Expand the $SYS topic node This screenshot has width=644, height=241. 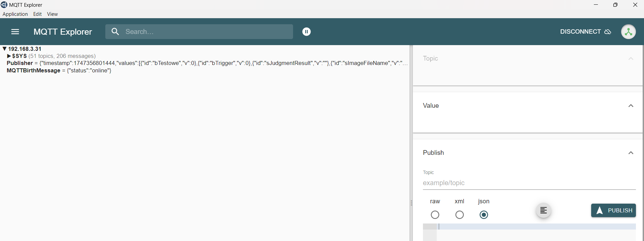[x=9, y=56]
